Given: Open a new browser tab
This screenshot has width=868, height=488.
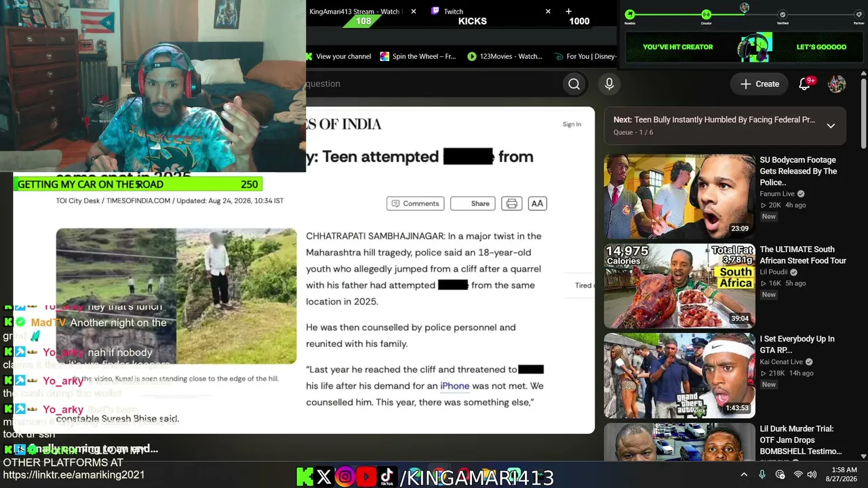Looking at the screenshot, I should (568, 12).
